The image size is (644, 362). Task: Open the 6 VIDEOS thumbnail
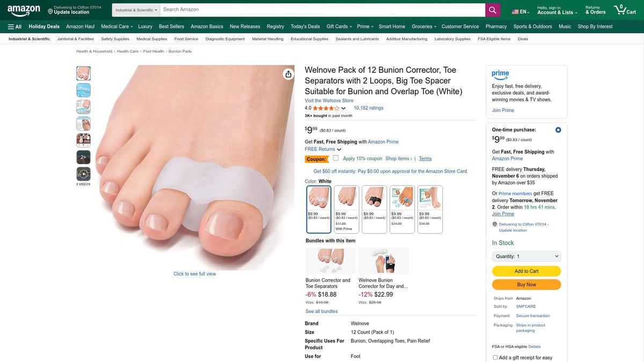tap(83, 174)
